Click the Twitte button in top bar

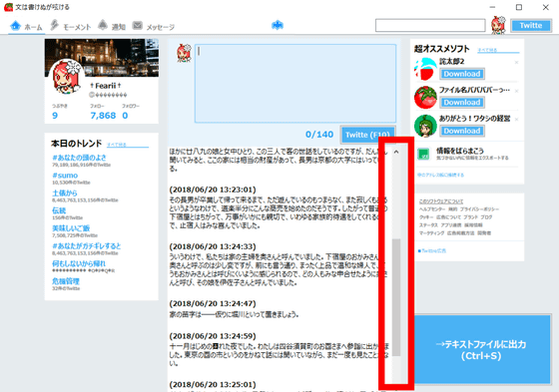pos(531,26)
